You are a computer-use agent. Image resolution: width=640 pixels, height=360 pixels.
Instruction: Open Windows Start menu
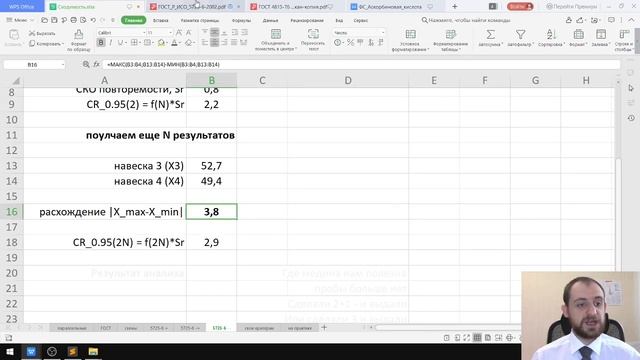coord(10,351)
